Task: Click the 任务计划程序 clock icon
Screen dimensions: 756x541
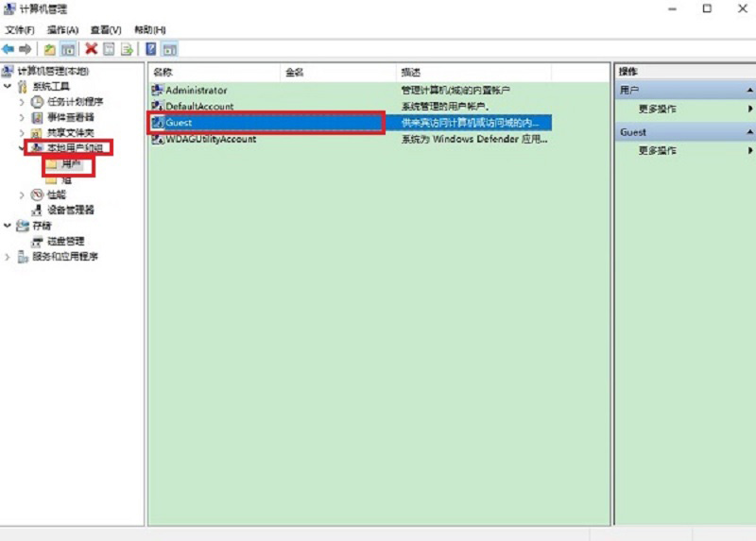Action: [x=37, y=102]
